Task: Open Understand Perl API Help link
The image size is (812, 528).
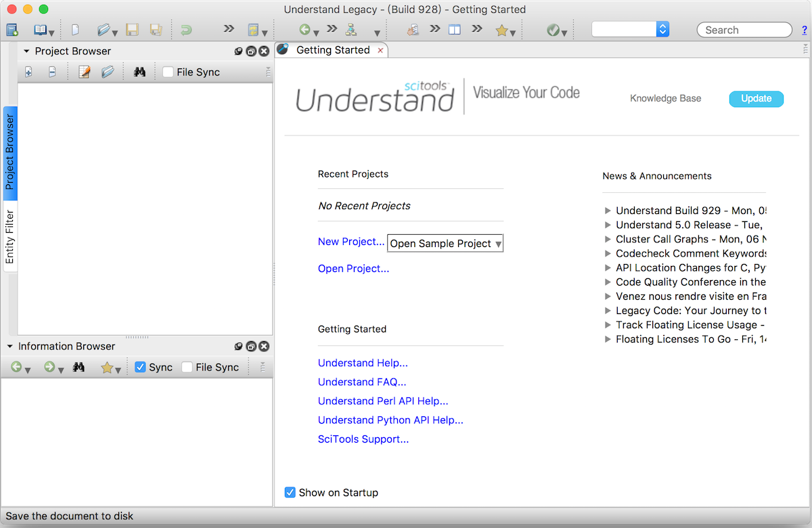Action: pos(383,401)
